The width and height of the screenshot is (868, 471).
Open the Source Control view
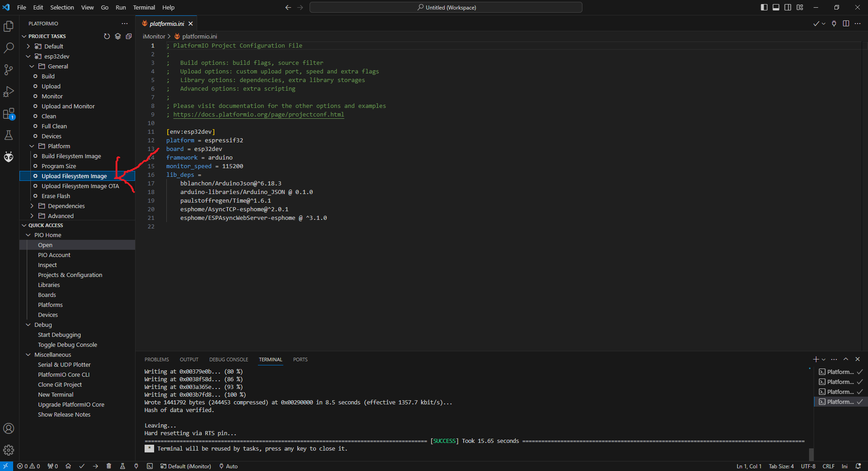click(x=9, y=70)
